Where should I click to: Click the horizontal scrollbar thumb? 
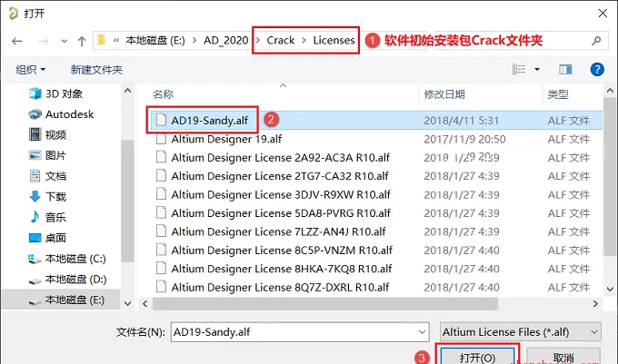[325, 304]
